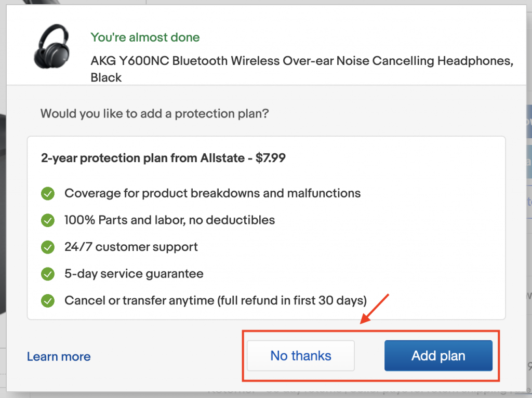The width and height of the screenshot is (532, 398).
Task: Click the "Coverage for product breakdowns and malfunctions" text
Action: [x=212, y=193]
